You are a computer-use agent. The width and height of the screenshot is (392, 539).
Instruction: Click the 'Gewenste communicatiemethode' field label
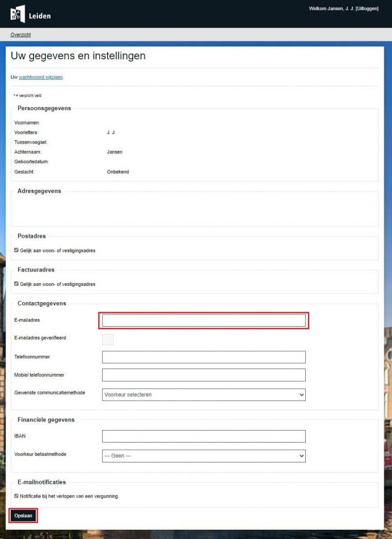[50, 393]
